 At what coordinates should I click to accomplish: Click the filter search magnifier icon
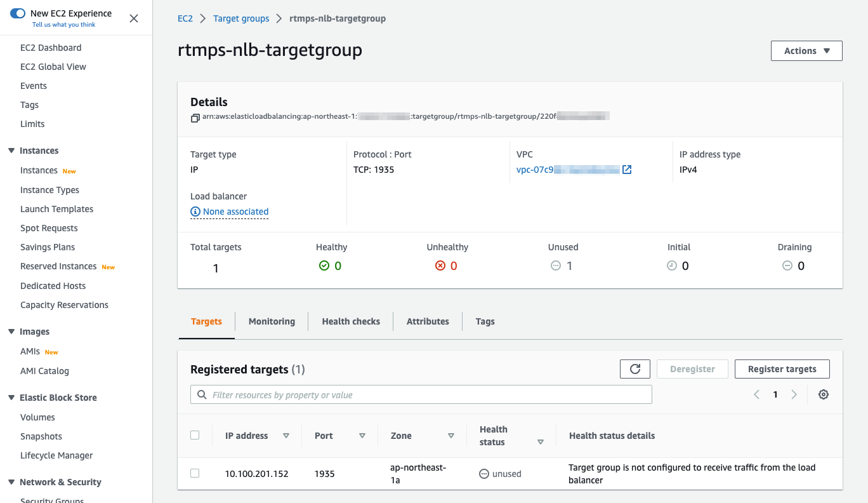(x=202, y=395)
